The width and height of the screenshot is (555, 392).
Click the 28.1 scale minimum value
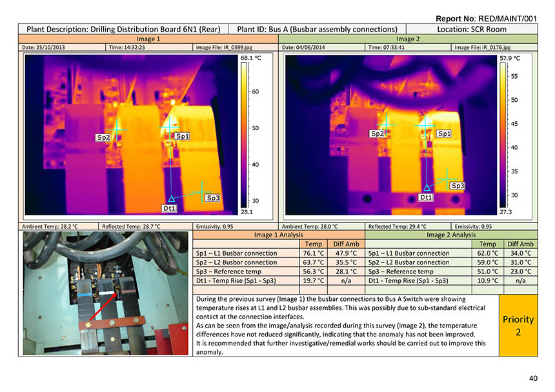(x=247, y=212)
